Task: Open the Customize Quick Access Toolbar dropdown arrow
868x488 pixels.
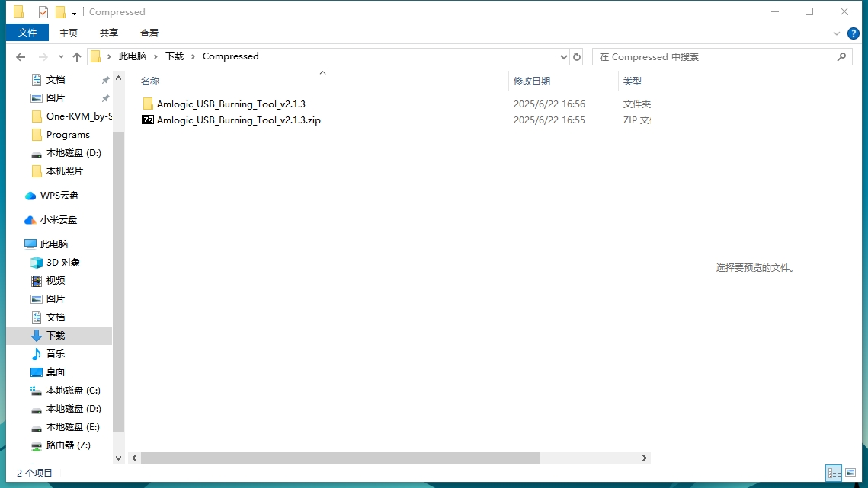Action: pyautogui.click(x=74, y=12)
